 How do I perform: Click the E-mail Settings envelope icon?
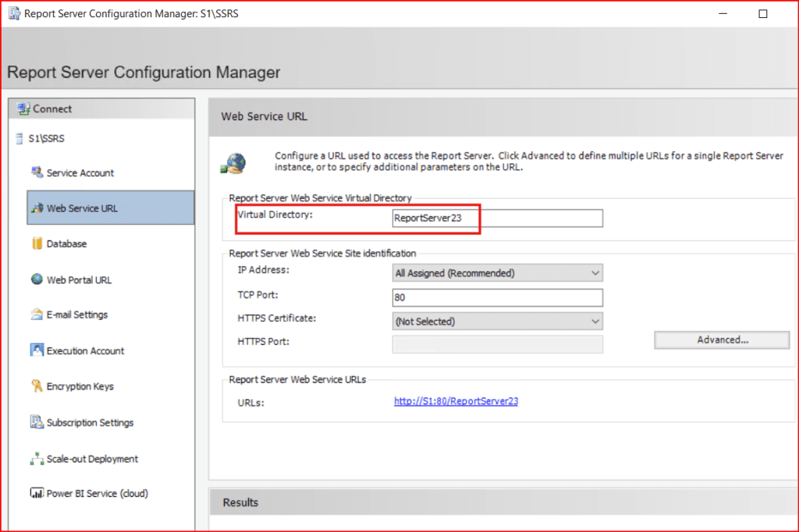tap(37, 315)
